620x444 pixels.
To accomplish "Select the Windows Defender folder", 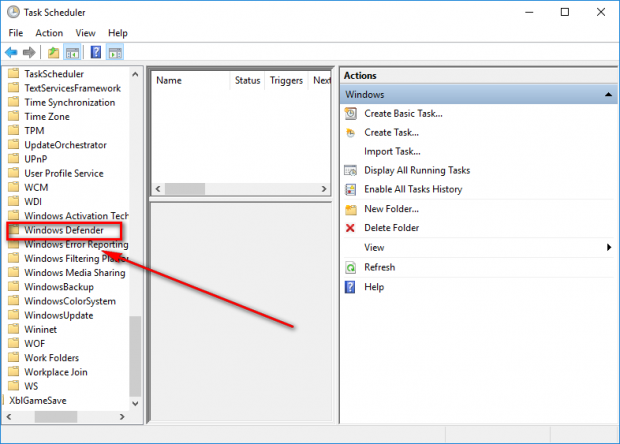I will [x=64, y=230].
